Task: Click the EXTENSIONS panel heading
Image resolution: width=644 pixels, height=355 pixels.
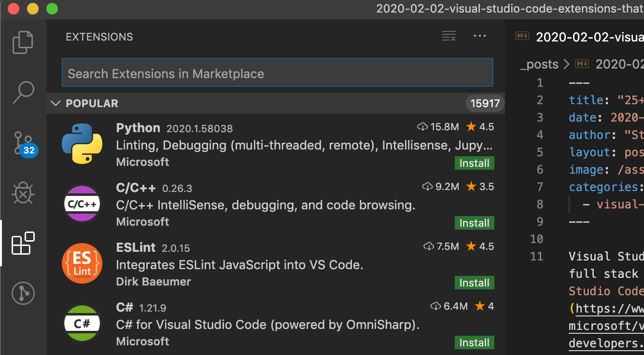Action: click(x=99, y=37)
